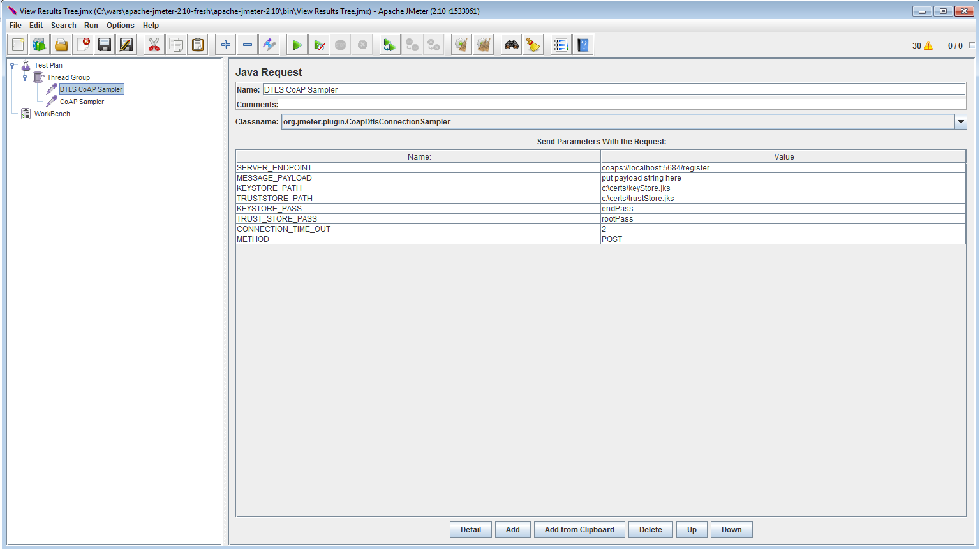Move parameter with Down button
The height and width of the screenshot is (549, 980).
[731, 529]
